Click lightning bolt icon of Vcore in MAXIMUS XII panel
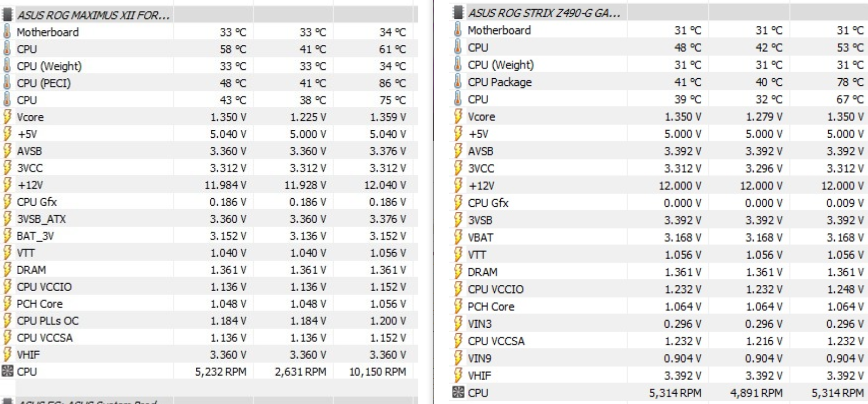 [x=7, y=117]
